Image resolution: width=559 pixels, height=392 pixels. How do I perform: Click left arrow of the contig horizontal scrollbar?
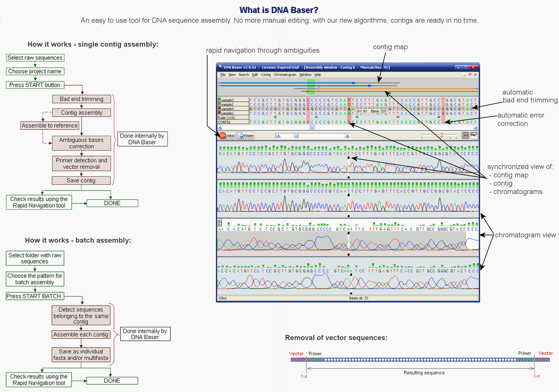tap(220, 128)
